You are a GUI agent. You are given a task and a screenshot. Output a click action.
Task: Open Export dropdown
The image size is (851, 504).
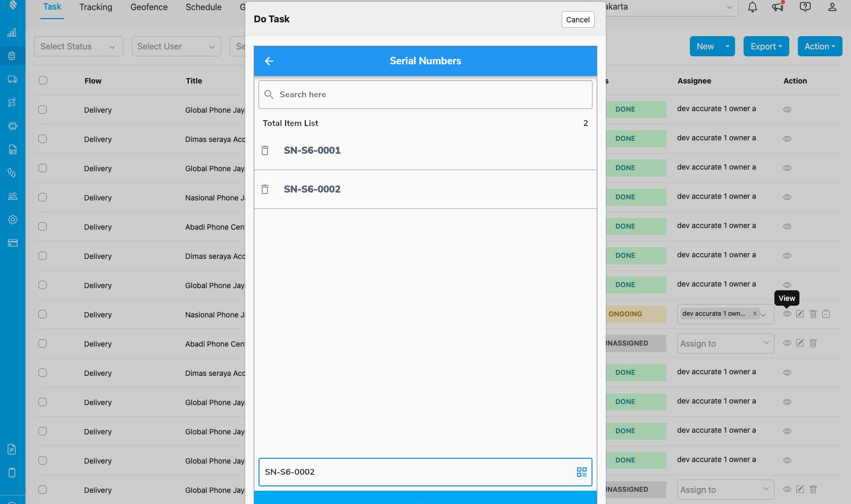tap(766, 46)
